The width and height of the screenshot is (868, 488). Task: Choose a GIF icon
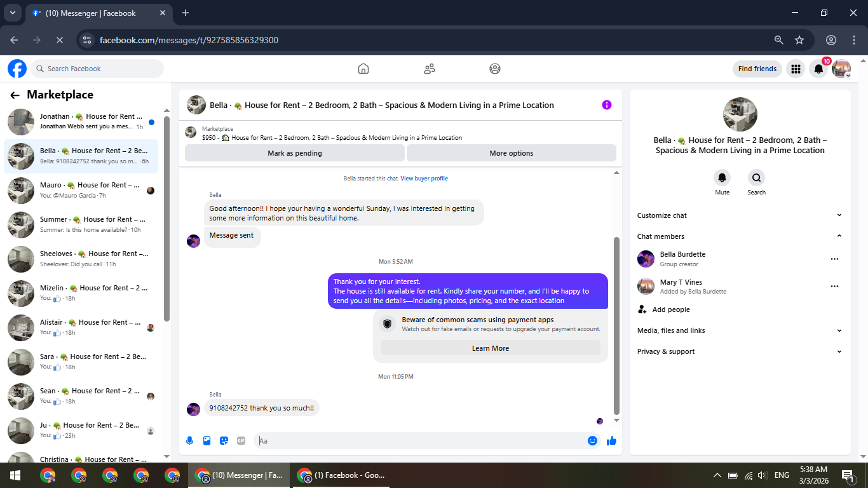[x=241, y=441]
